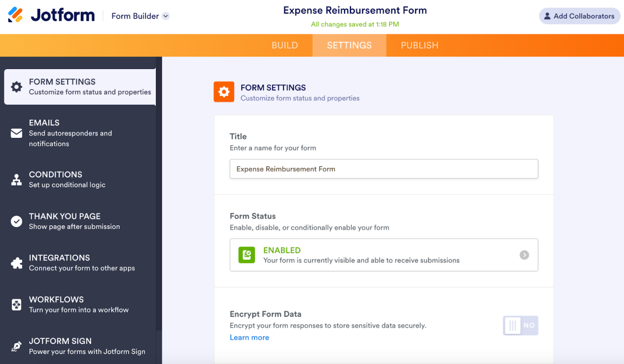Image resolution: width=624 pixels, height=364 pixels.
Task: Expand the Form Settings orange gear section
Action: (x=224, y=92)
